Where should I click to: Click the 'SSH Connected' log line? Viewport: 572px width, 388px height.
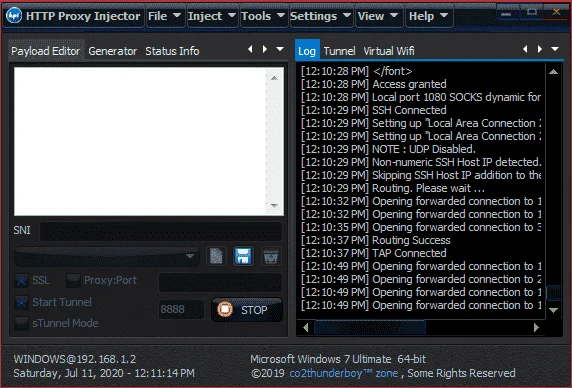click(374, 110)
